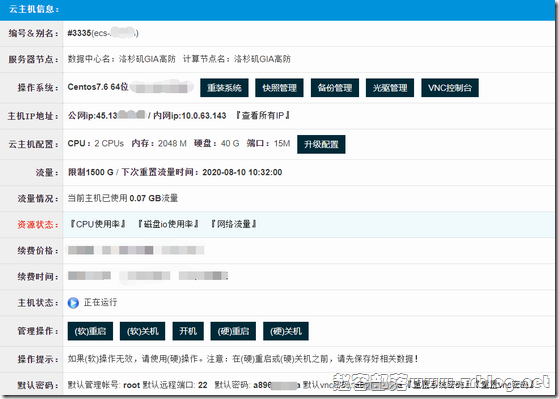This screenshot has height=399, width=559.
Task: Open the 『查看所有IP』 link
Action: tap(262, 116)
